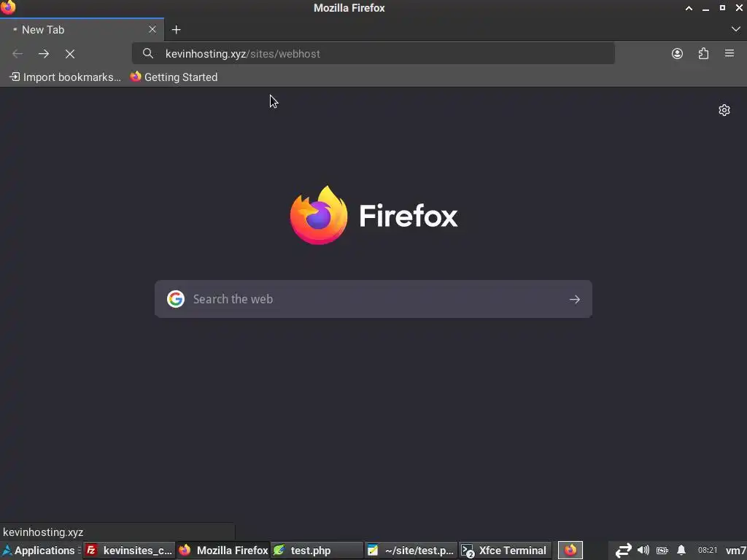
Task: Click the address bar showing kevinhosting.xyz/sites/webhost
Action: coord(373,53)
